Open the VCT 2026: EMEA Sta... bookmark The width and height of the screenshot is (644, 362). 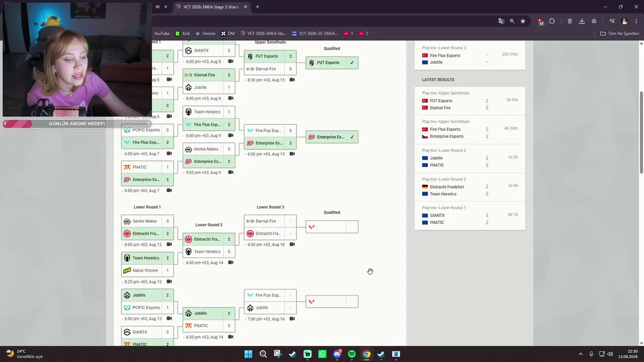pos(263,34)
